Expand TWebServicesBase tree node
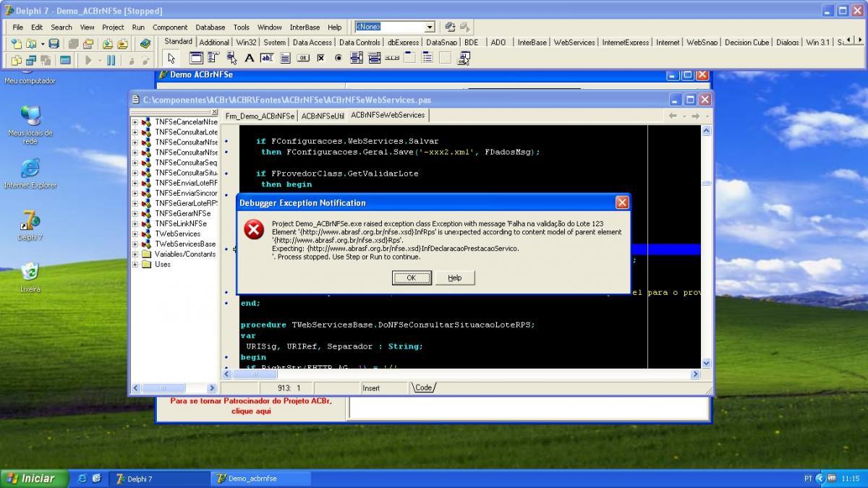 click(135, 244)
